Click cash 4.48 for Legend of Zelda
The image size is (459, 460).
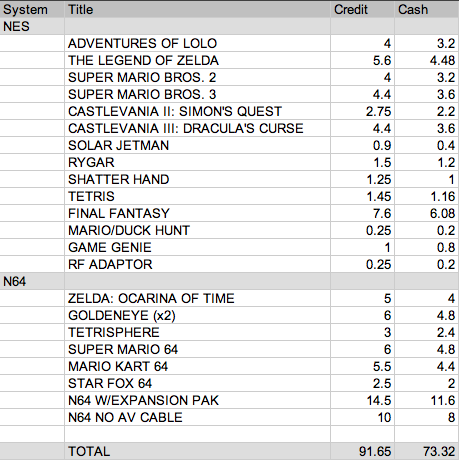[x=427, y=60]
